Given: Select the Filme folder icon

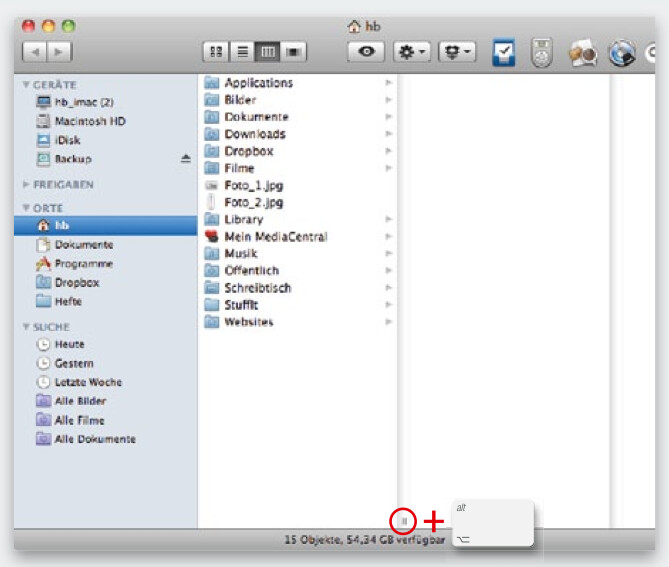Looking at the screenshot, I should (212, 168).
